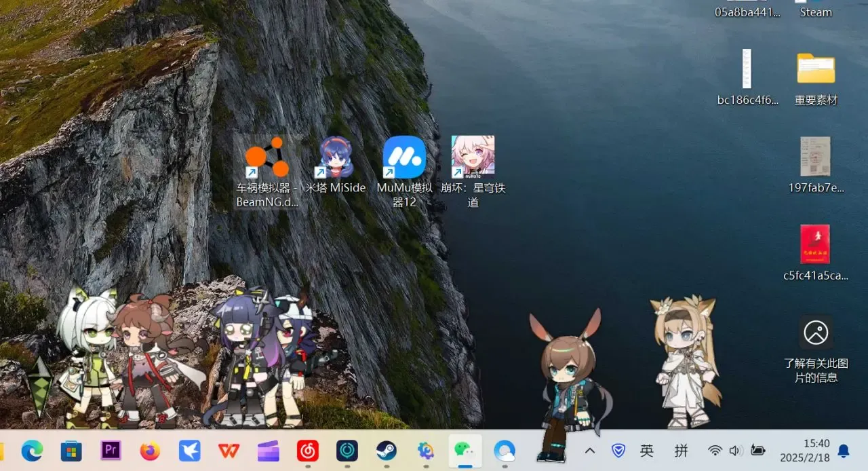Launch the 米塔 MiSide desktop shortcut
Image resolution: width=868 pixels, height=471 pixels.
pos(335,166)
